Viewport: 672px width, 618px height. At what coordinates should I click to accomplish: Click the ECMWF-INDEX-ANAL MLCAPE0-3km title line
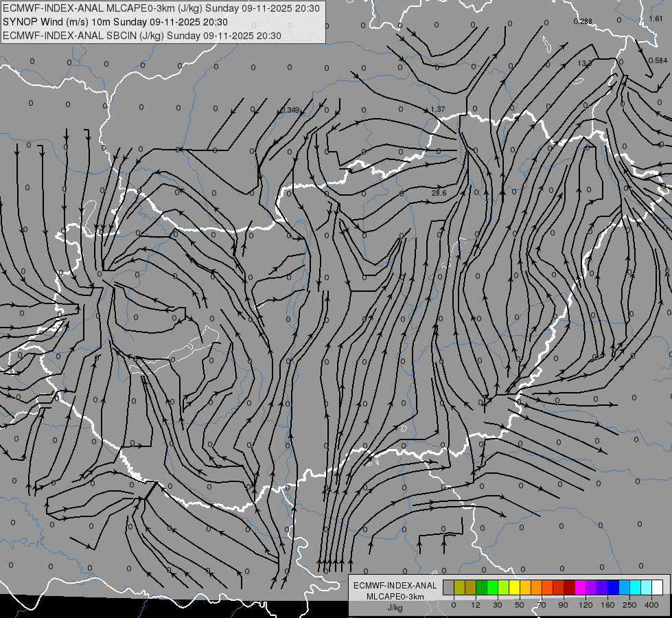pyautogui.click(x=161, y=8)
